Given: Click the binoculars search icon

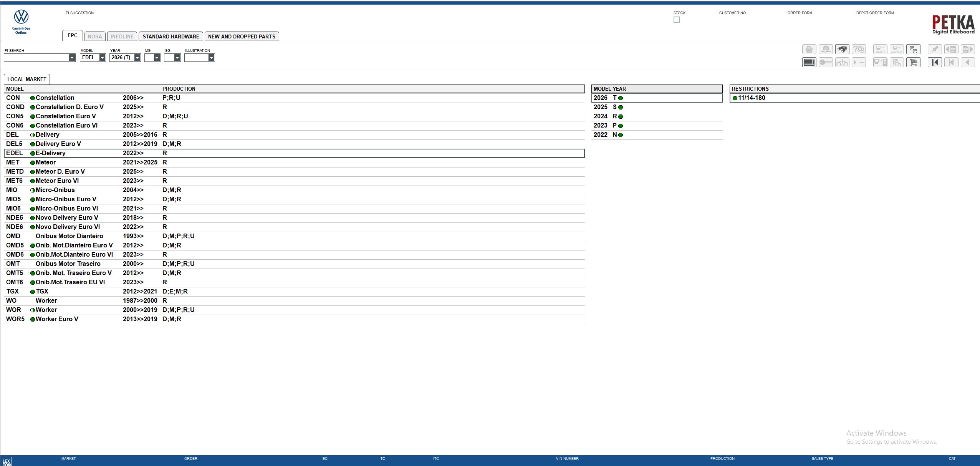Looking at the screenshot, I should click(x=842, y=49).
